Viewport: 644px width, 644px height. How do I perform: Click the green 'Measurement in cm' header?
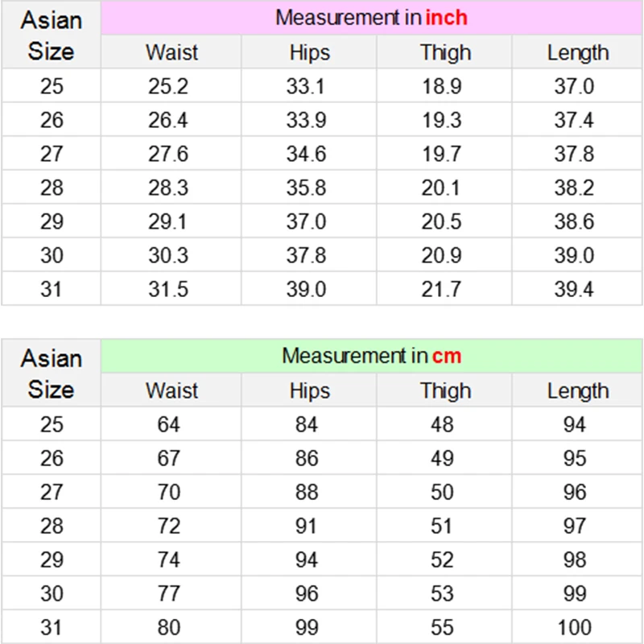click(x=372, y=356)
